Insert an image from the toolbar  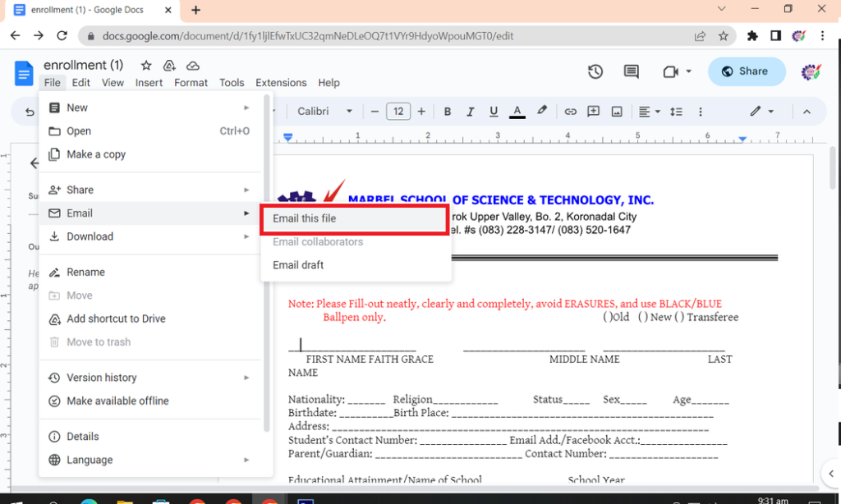pos(617,111)
